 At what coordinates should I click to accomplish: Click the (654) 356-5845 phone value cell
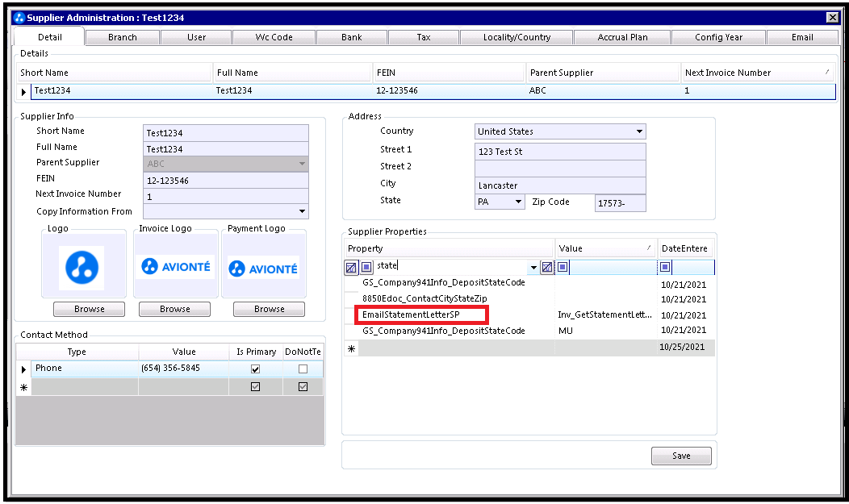(183, 369)
